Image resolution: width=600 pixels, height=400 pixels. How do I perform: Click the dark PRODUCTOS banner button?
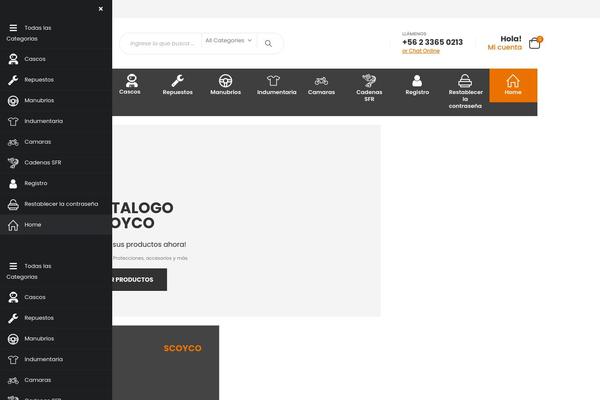click(139, 280)
